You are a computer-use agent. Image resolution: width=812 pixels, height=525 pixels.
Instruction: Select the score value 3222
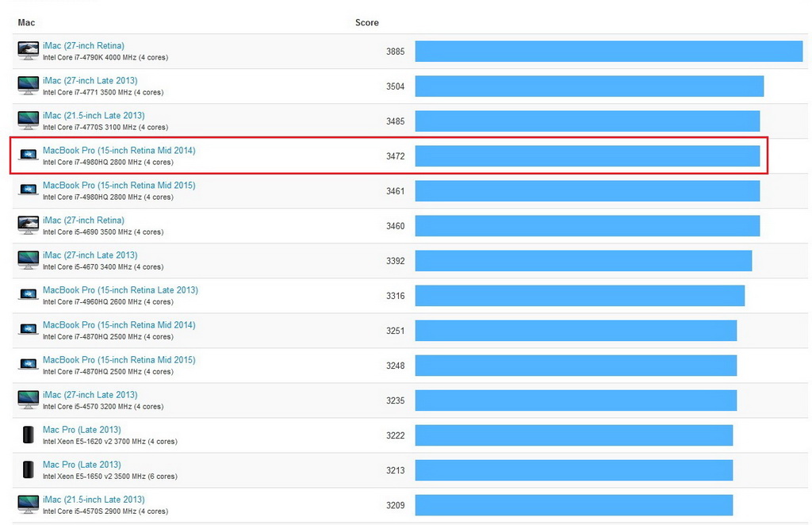coord(395,435)
